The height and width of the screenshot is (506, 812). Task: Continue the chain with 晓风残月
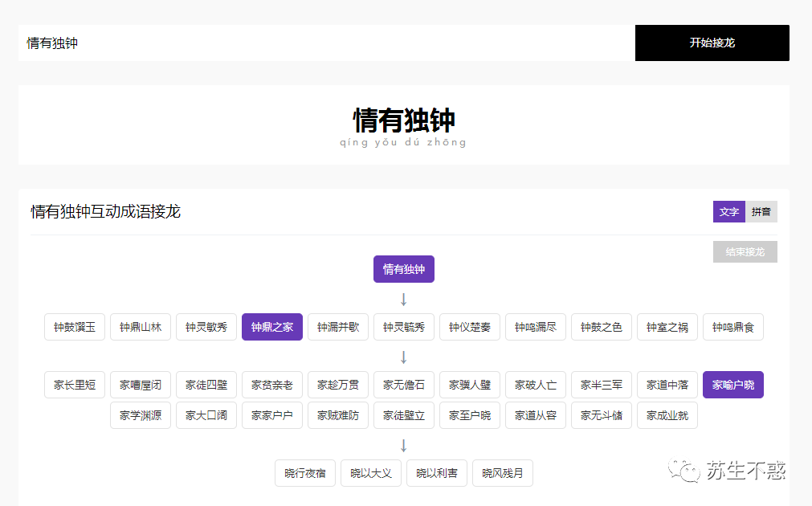tap(503, 473)
